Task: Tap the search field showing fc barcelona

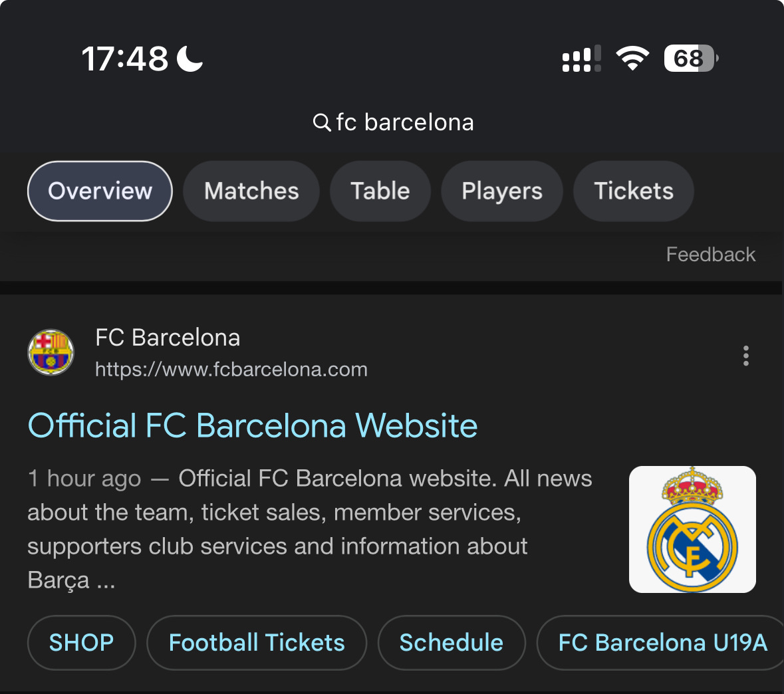Action: (405, 122)
